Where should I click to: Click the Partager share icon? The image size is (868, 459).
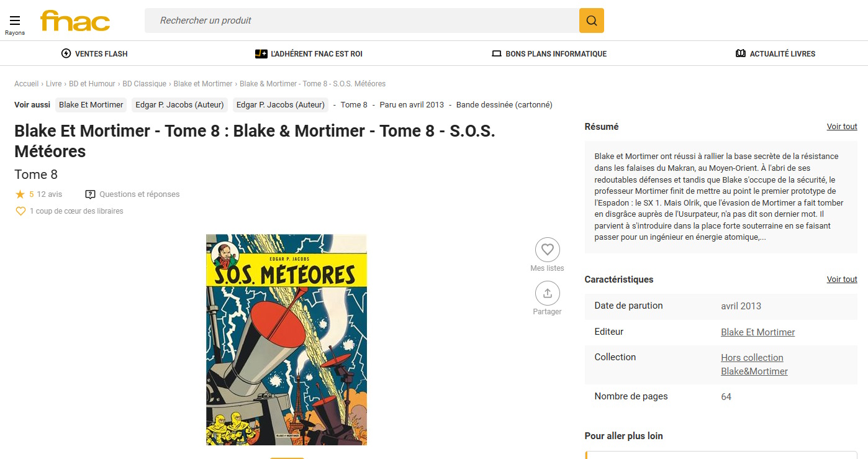point(547,293)
